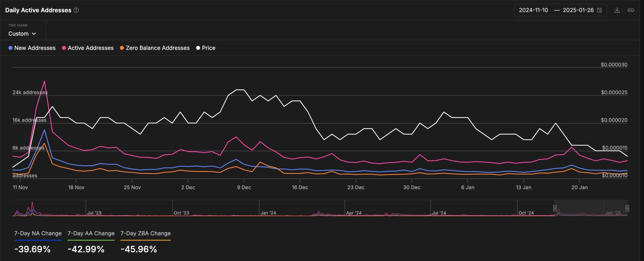The width and height of the screenshot is (644, 261).
Task: Select the 7-Day ZBA Change tab
Action: [x=145, y=233]
